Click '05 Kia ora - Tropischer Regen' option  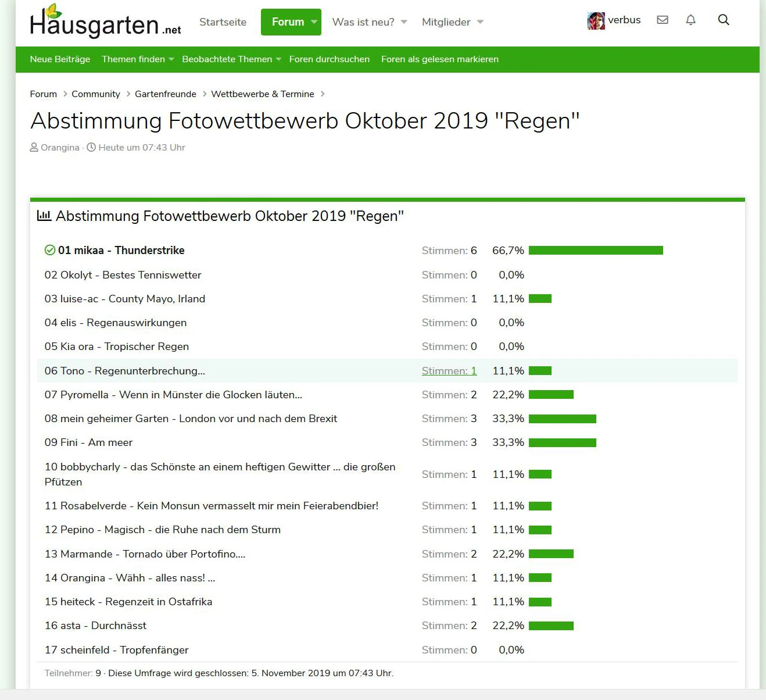click(x=117, y=347)
